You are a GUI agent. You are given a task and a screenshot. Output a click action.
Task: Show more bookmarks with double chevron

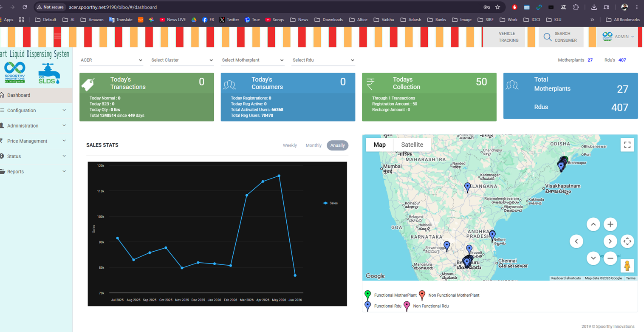pyautogui.click(x=592, y=20)
